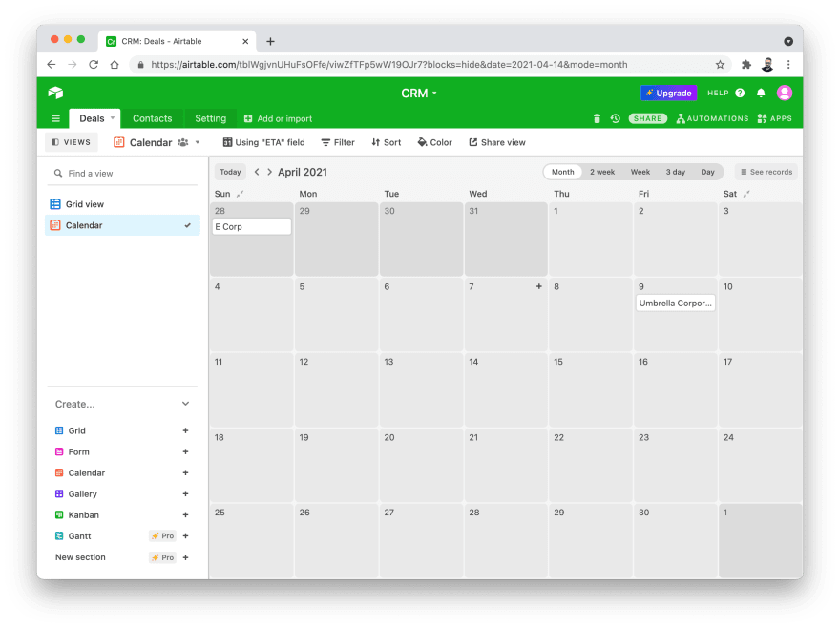Open Calendar view options caret
Viewport: 840px width, 628px height.
pyautogui.click(x=198, y=142)
